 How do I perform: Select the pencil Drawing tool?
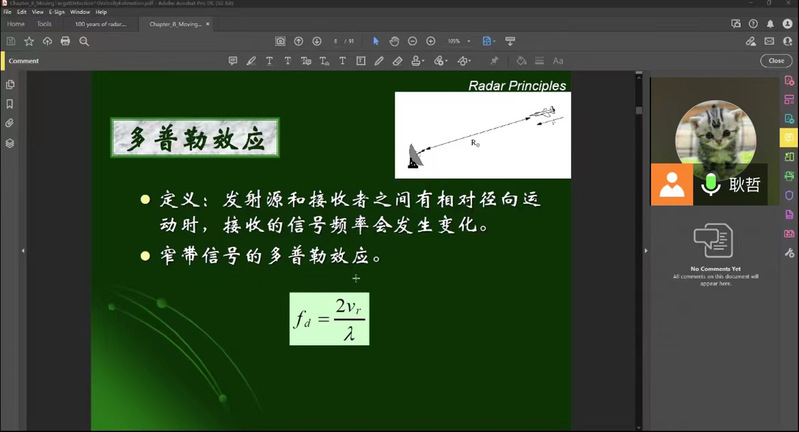pyautogui.click(x=380, y=61)
